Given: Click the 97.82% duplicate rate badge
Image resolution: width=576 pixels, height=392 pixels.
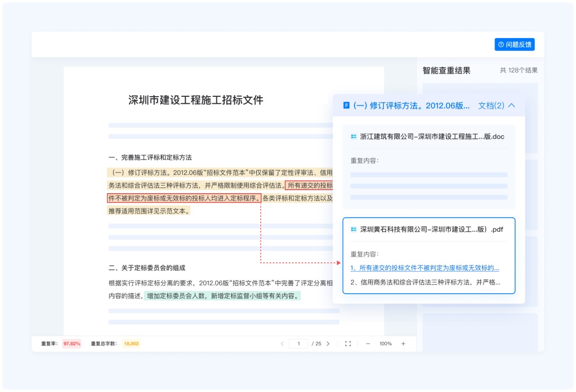Looking at the screenshot, I should (x=72, y=344).
